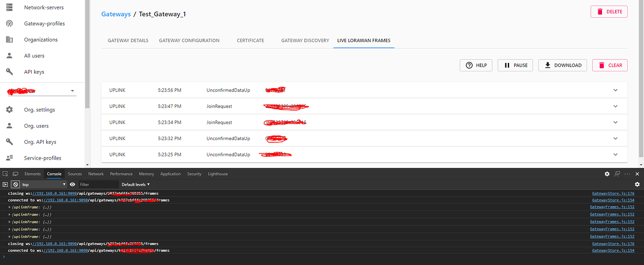Open the Gateway Discovery tab

pyautogui.click(x=305, y=41)
